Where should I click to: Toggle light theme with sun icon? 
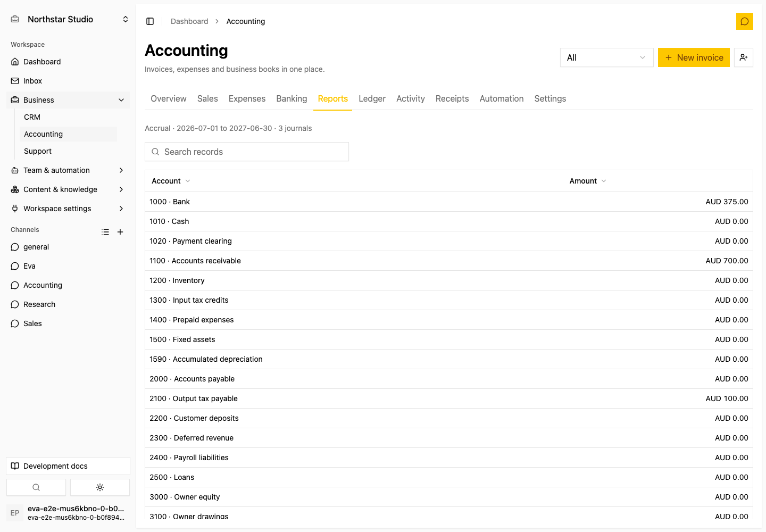[x=100, y=487]
